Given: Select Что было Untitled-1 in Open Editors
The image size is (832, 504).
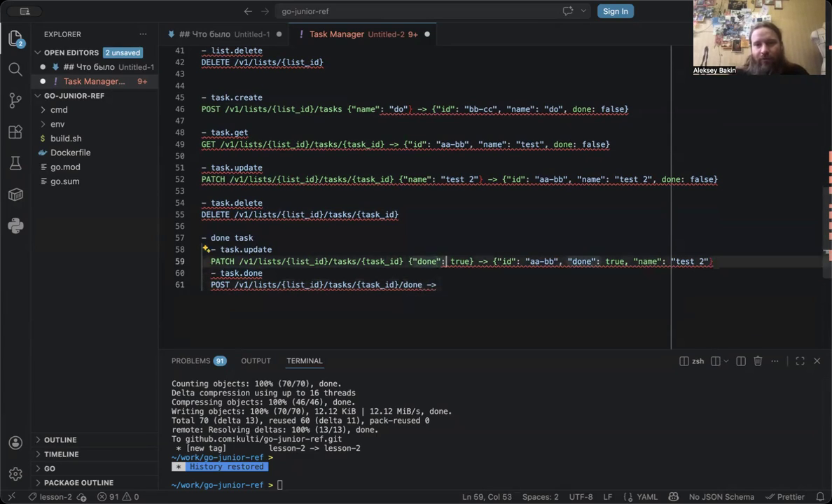Looking at the screenshot, I should pos(95,66).
